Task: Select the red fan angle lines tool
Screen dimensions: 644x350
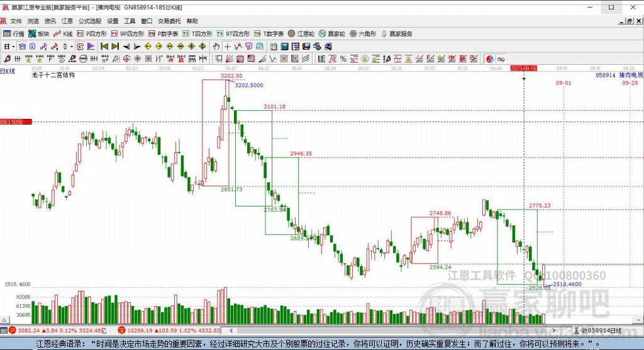Action: coord(230,59)
